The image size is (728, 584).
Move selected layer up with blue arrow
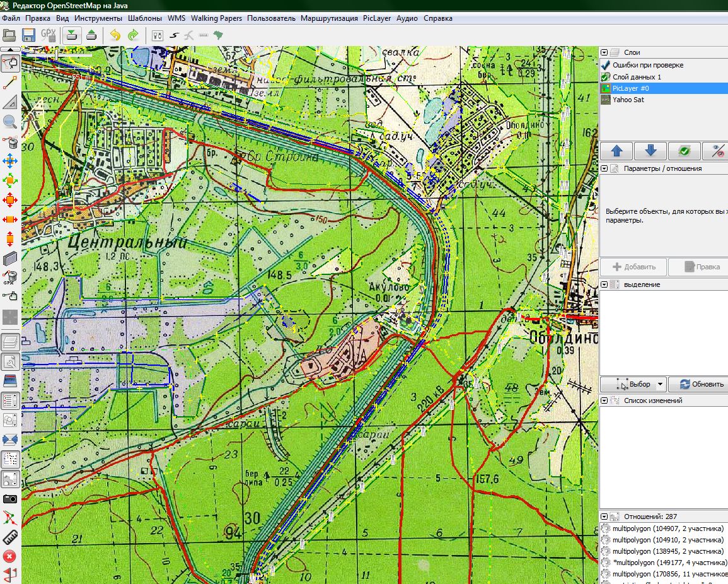[617, 151]
